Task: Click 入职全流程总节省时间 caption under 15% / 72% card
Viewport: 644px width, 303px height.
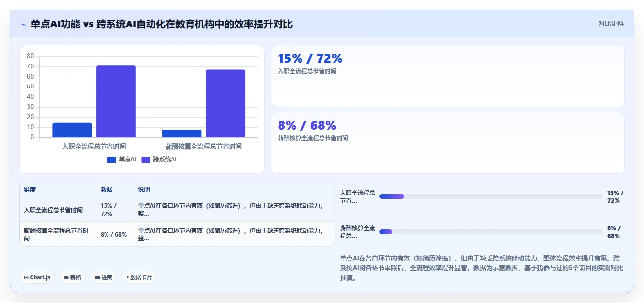Action: (307, 71)
